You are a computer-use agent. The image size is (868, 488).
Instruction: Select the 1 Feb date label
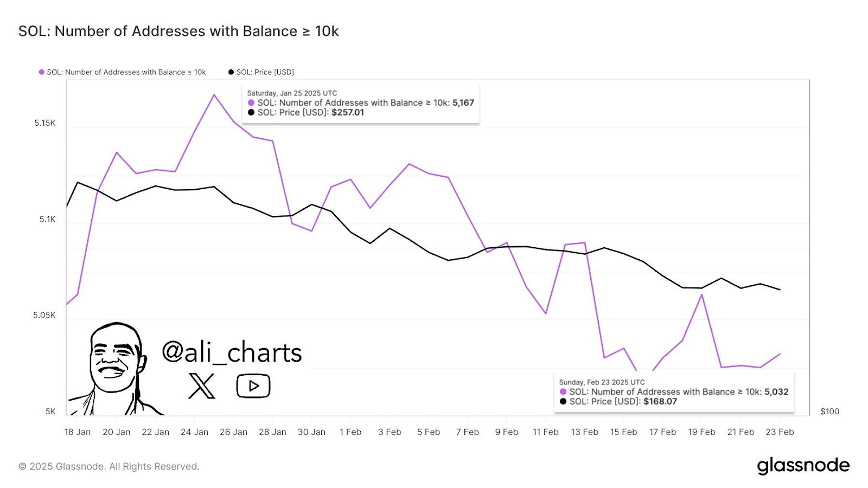(350, 432)
